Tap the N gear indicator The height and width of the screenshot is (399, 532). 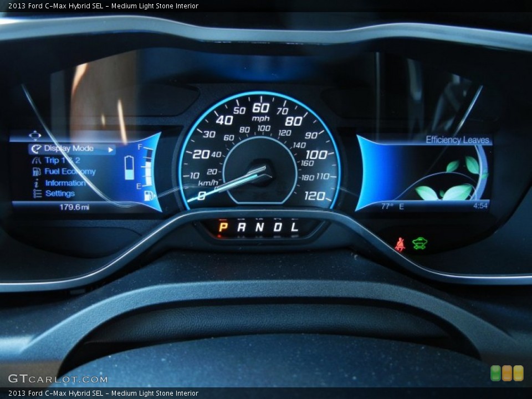(x=259, y=227)
